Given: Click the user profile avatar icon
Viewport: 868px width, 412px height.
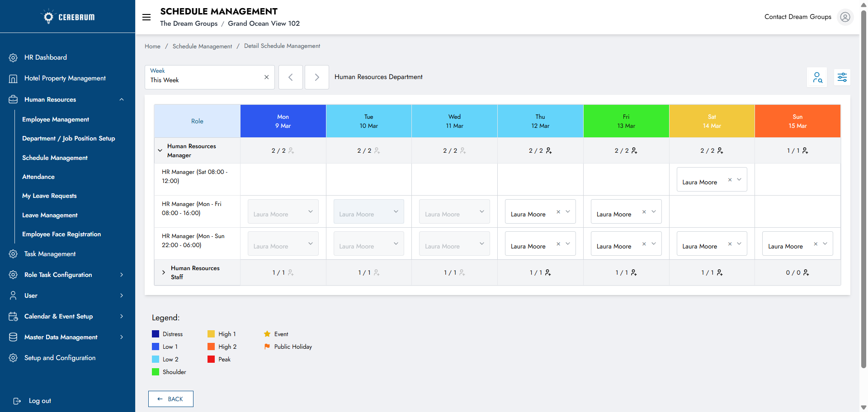Looking at the screenshot, I should [844, 17].
